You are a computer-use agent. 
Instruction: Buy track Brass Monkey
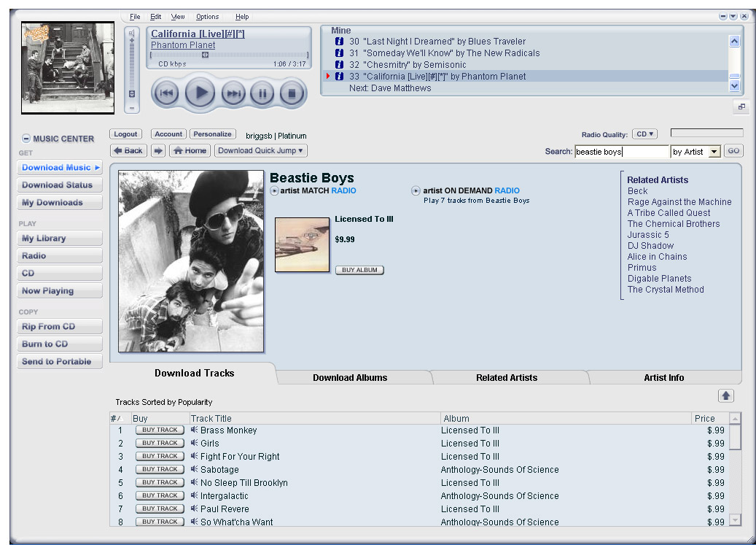160,430
